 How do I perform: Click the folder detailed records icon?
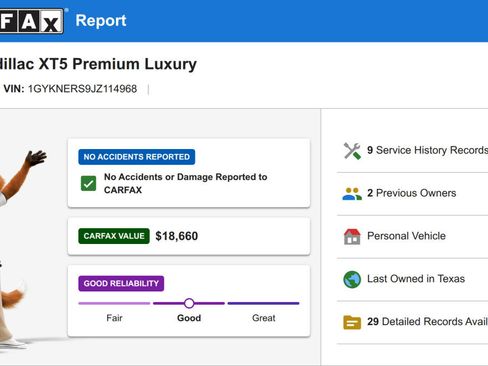pos(352,322)
